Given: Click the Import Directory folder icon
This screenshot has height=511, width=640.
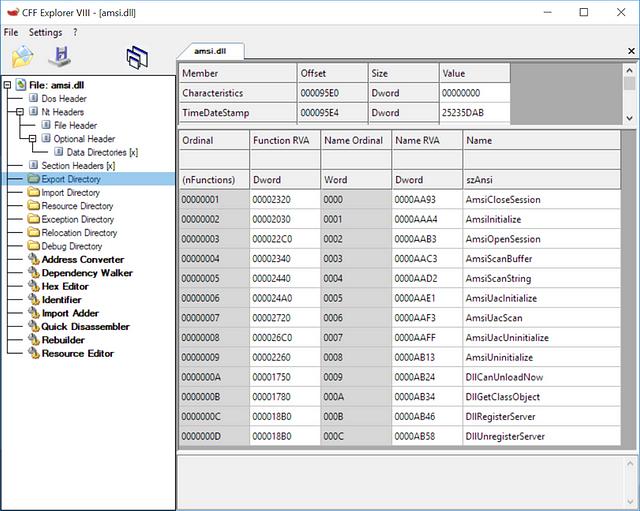Looking at the screenshot, I should [33, 192].
